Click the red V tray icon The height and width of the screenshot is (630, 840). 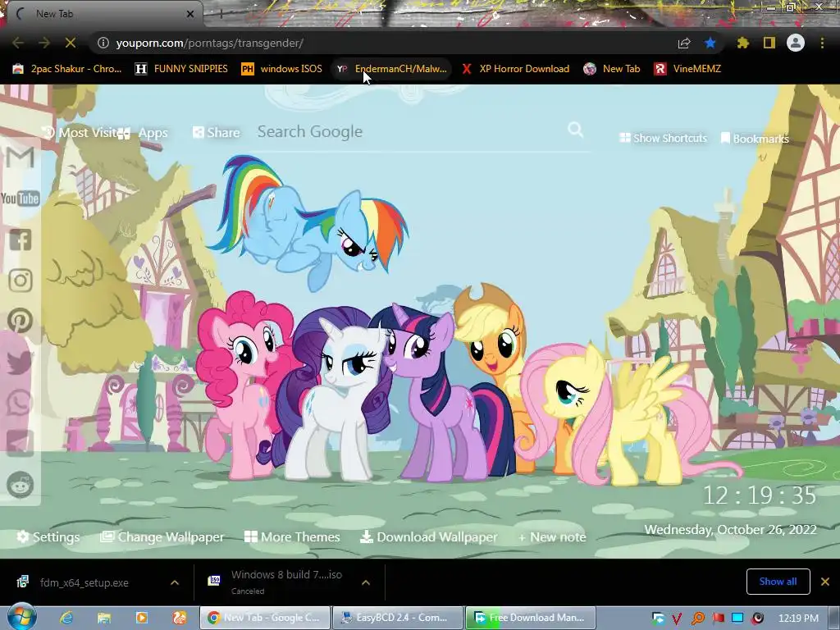[x=677, y=619]
